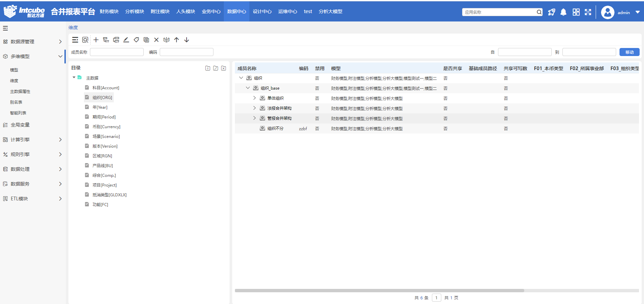Click the pencil edit icon in toolbar
The image size is (644, 304).
pos(126,40)
